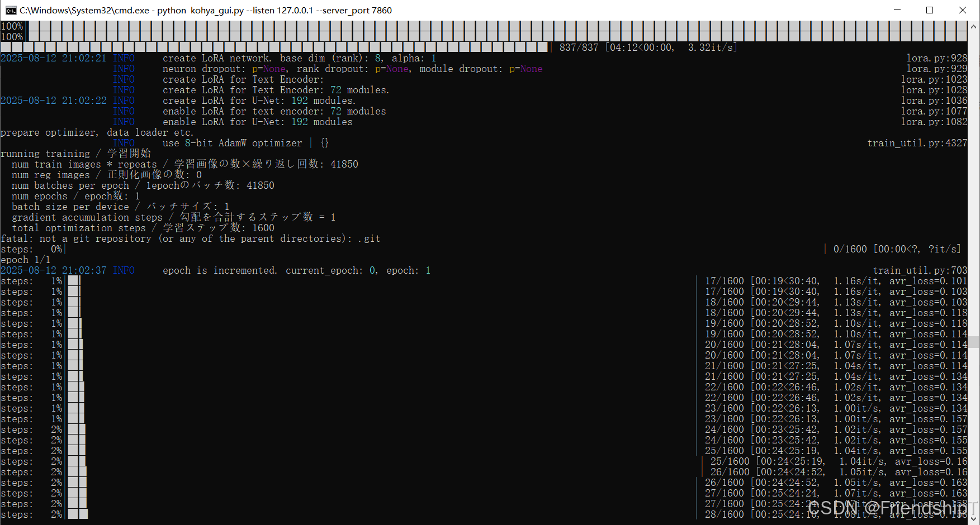Screen dimensions: 980x525
Task: Click the 'fatal: not a git repository' error message
Action: (190, 238)
